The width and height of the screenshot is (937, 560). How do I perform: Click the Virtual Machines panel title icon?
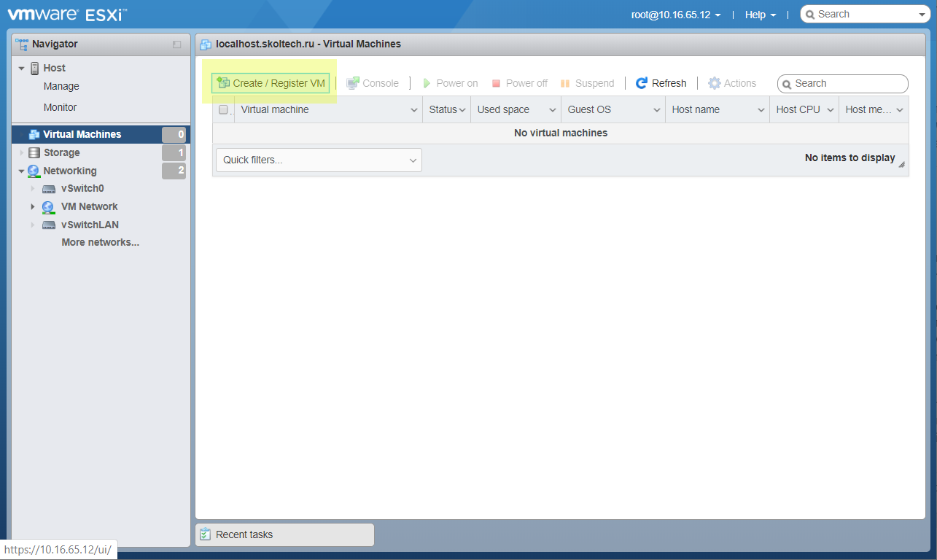click(206, 44)
